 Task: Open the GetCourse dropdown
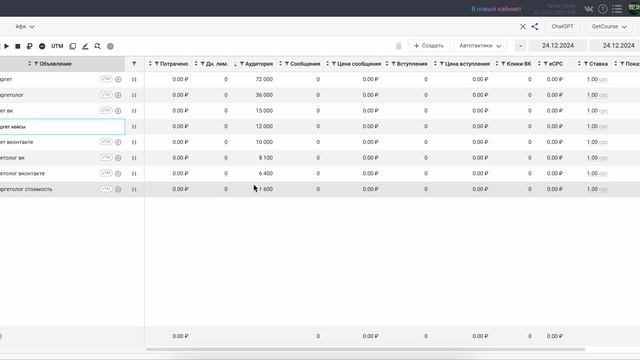[x=609, y=27]
